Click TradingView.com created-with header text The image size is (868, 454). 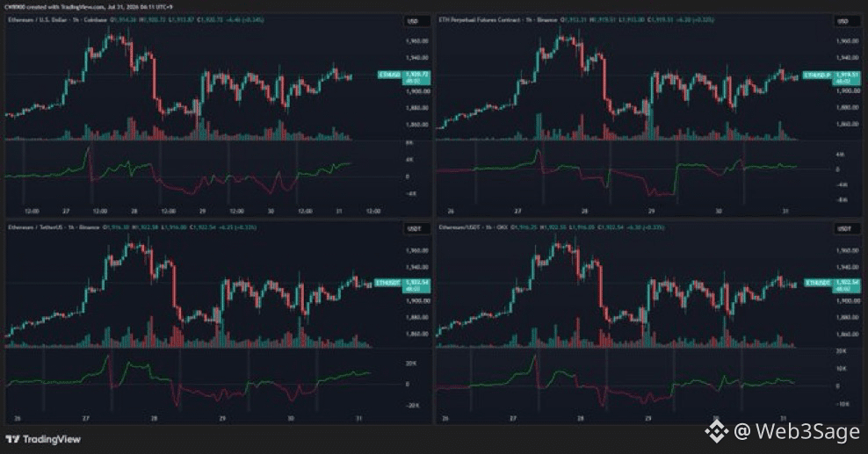pyautogui.click(x=89, y=7)
